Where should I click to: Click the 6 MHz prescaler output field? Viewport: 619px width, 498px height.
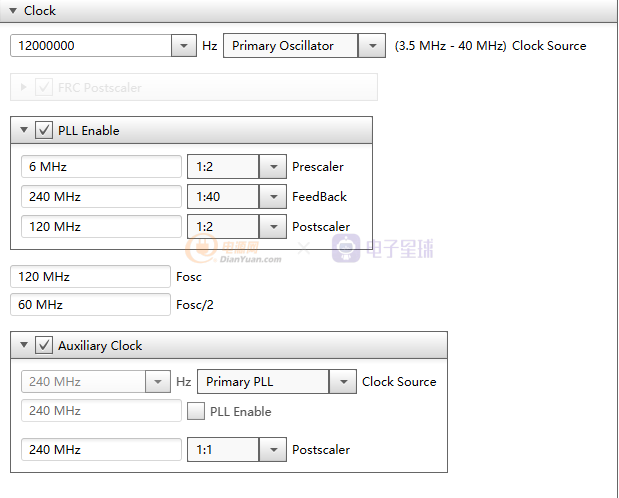pos(100,167)
